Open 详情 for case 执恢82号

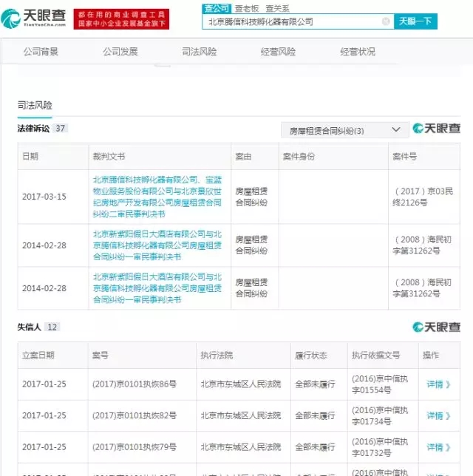coord(438,415)
